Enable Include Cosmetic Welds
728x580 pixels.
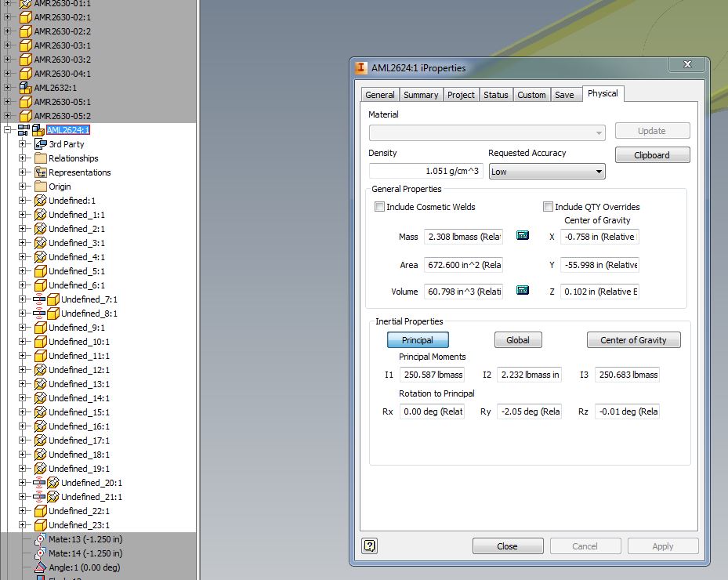(x=380, y=205)
